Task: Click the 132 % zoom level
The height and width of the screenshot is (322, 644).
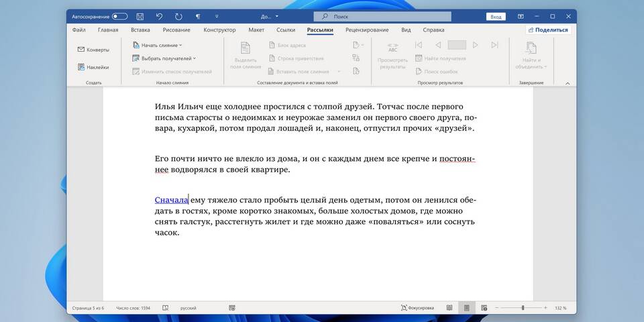Action: 561,308
